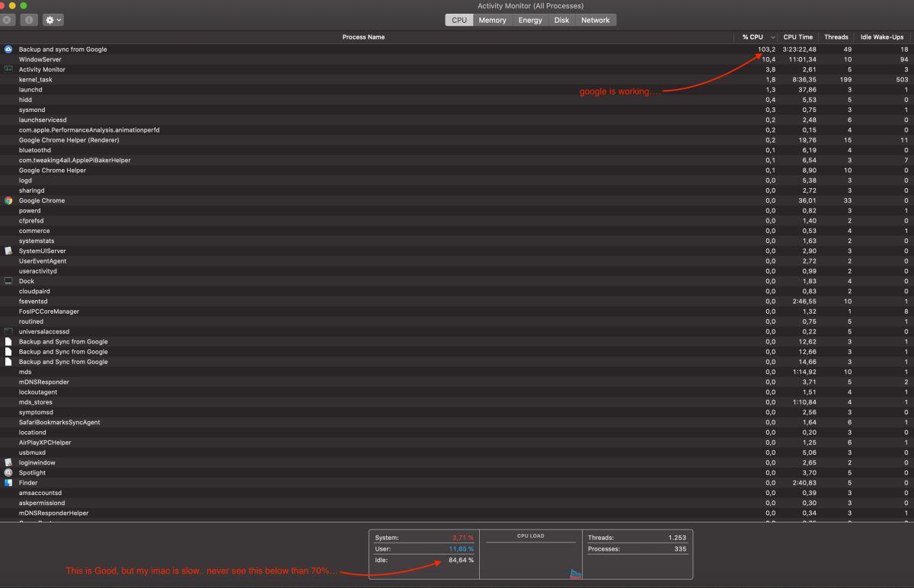This screenshot has height=588, width=914.
Task: Select the logd process row
Action: 457,181
